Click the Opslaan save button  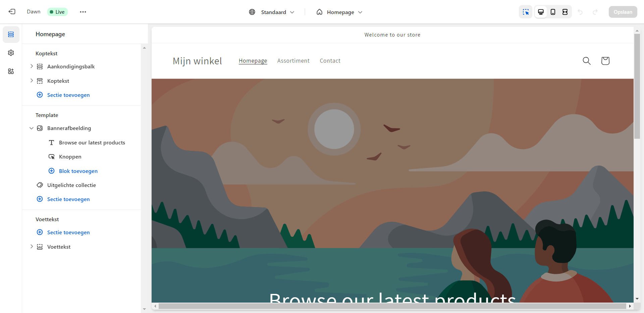coord(623,12)
